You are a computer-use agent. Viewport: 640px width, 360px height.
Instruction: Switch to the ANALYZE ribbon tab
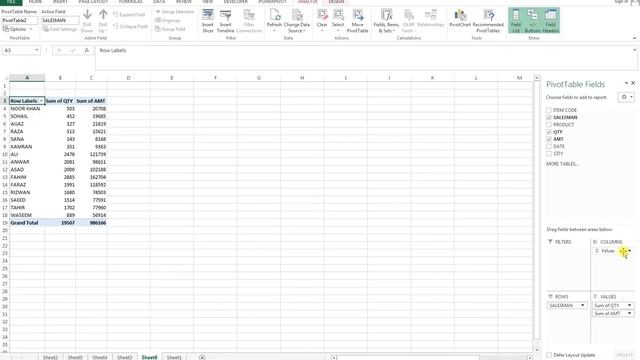coord(307,2)
